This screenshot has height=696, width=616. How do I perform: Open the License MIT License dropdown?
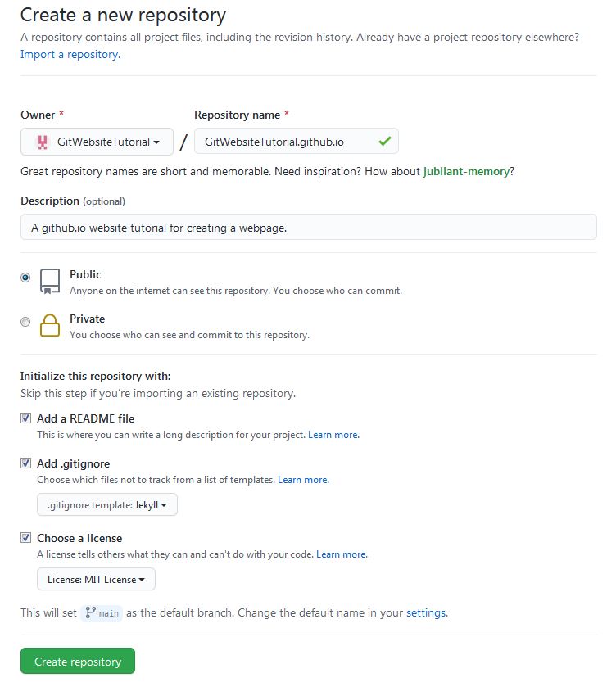[96, 579]
